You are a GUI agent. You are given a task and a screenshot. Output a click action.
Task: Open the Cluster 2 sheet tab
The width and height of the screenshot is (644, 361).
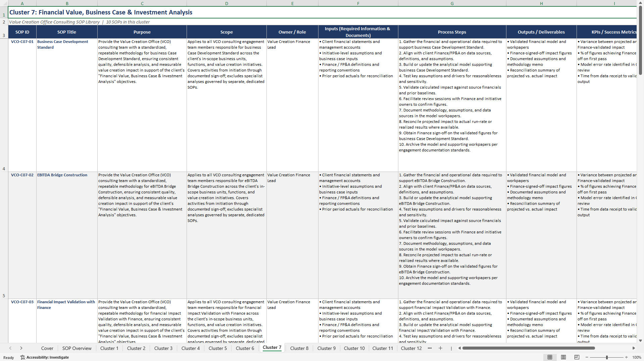tap(136, 348)
